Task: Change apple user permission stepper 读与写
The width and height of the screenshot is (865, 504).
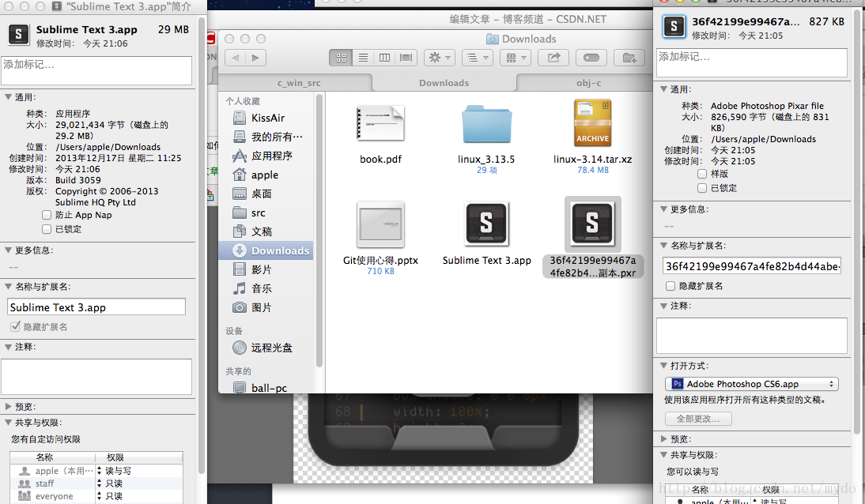Action: click(100, 471)
